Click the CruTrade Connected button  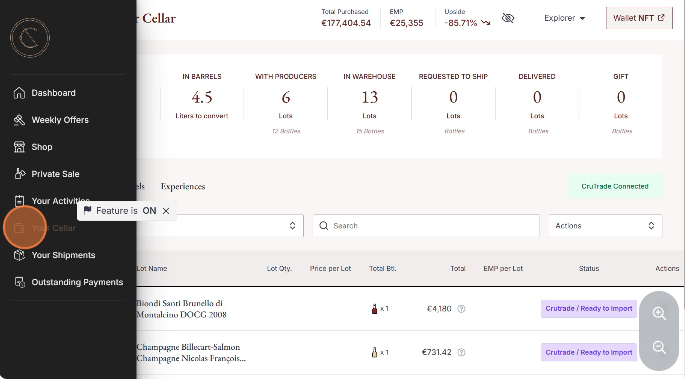coord(615,187)
